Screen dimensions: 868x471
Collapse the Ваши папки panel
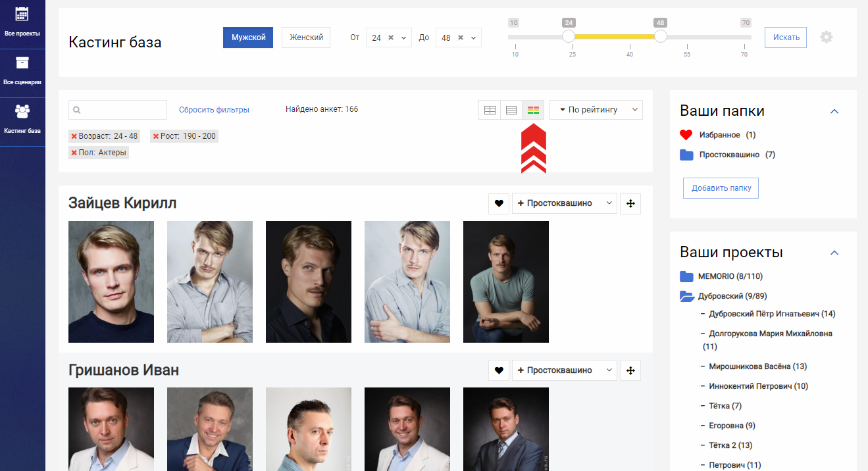click(834, 111)
